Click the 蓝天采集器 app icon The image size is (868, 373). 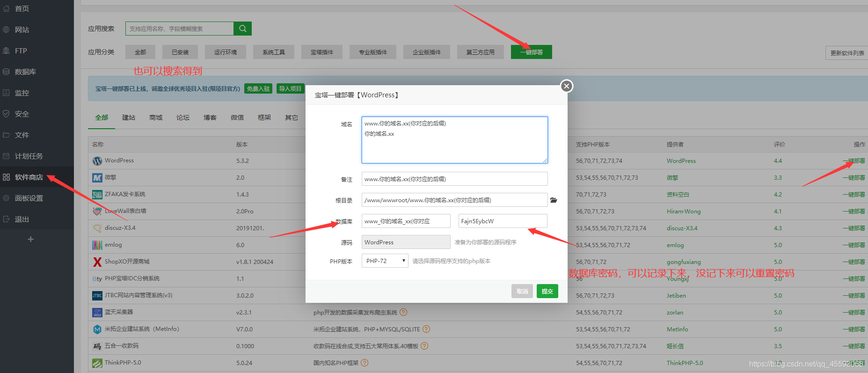pos(97,313)
